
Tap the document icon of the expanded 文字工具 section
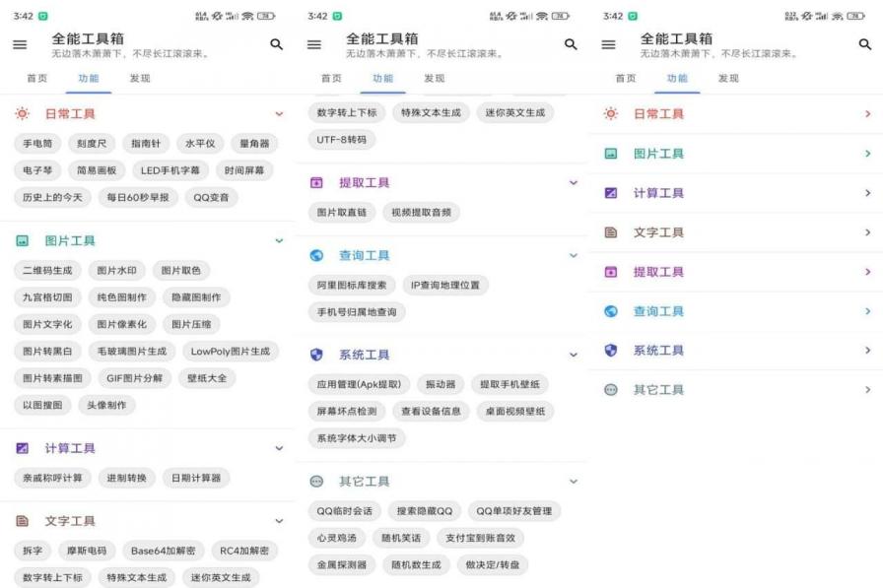22,520
